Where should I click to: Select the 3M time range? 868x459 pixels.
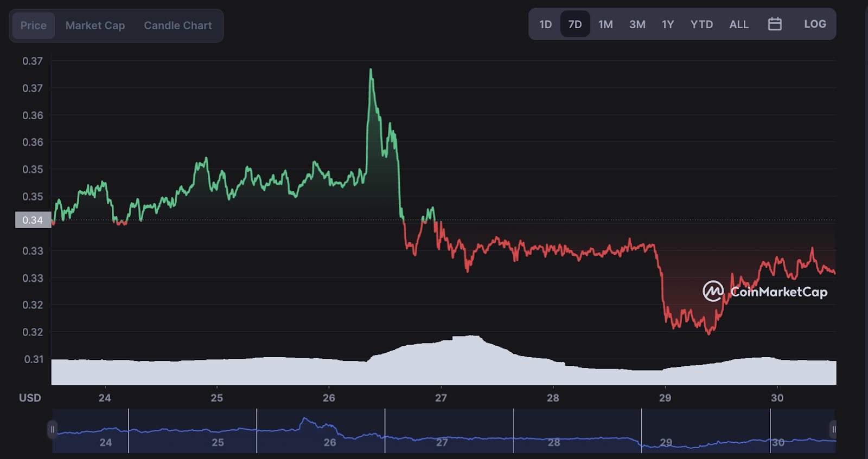click(x=637, y=24)
